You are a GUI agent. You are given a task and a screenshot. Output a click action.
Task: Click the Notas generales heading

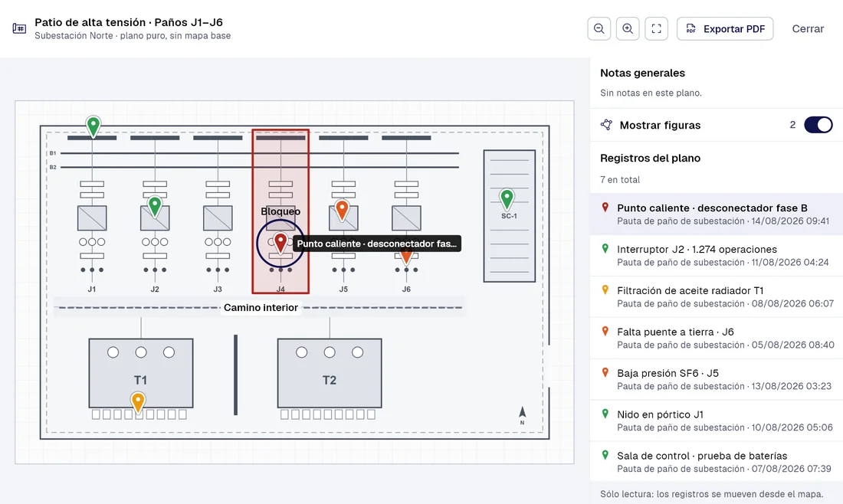tap(642, 73)
